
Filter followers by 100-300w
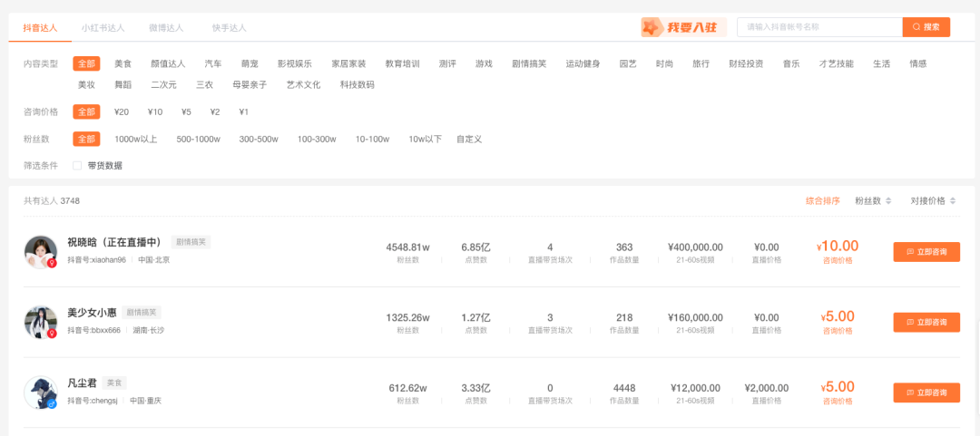pyautogui.click(x=317, y=139)
